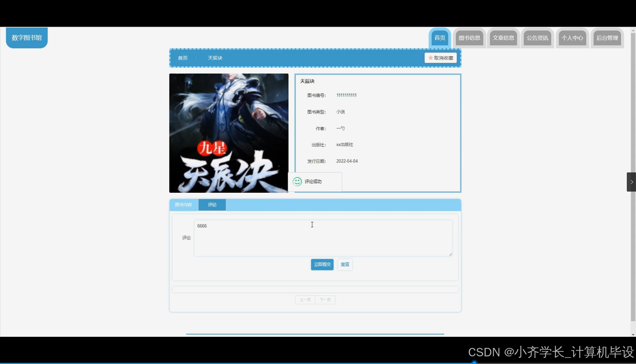Click the publisher value xx出版社

click(x=344, y=145)
